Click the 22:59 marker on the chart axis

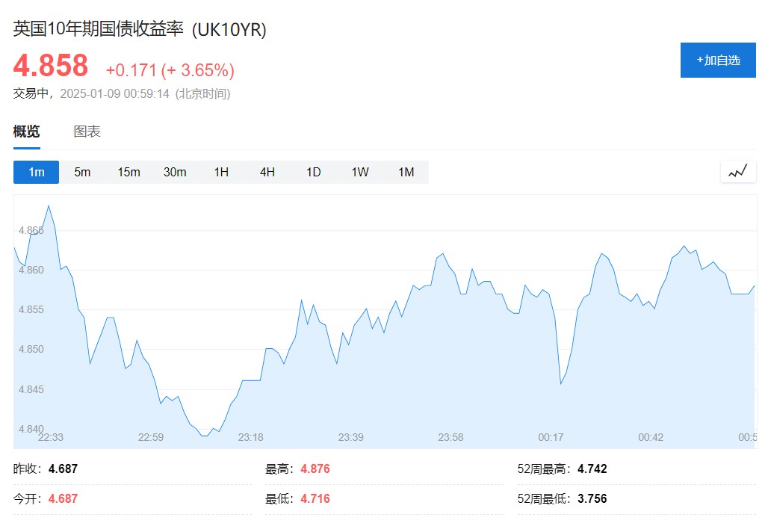151,437
